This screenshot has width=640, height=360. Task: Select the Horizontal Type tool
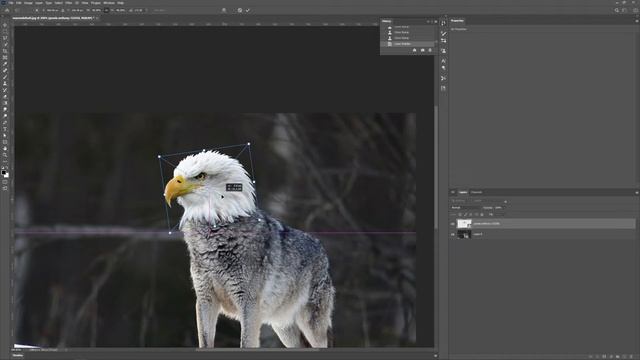tap(5, 129)
